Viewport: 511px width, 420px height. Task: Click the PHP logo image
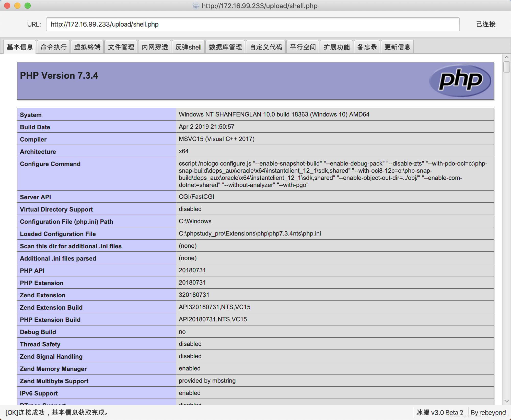click(460, 81)
